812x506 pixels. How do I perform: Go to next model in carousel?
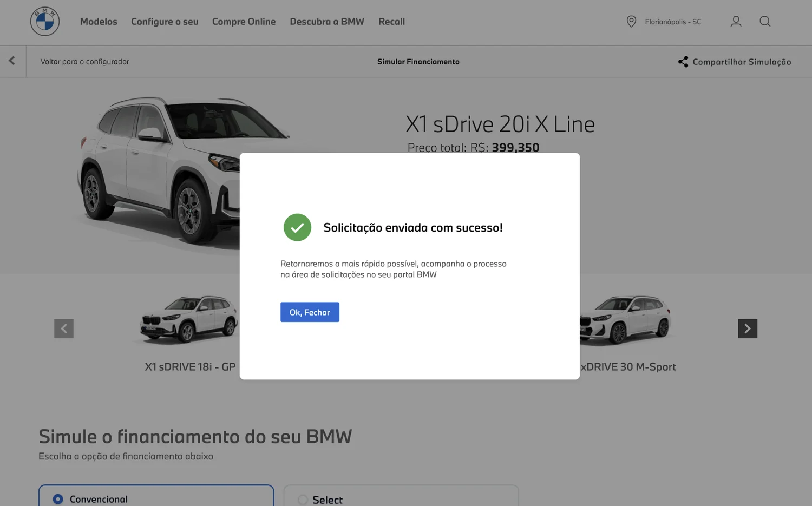[748, 328]
